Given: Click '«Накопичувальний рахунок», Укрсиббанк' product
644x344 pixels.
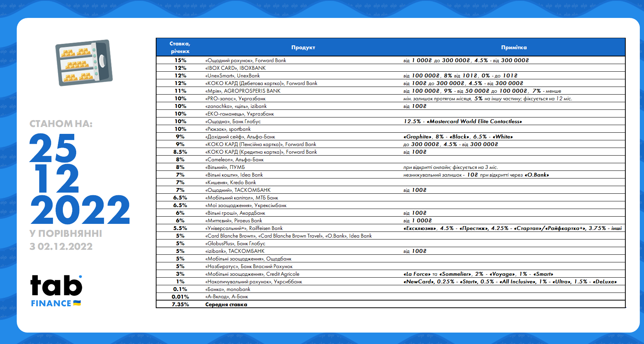Looking at the screenshot, I should (x=254, y=281).
